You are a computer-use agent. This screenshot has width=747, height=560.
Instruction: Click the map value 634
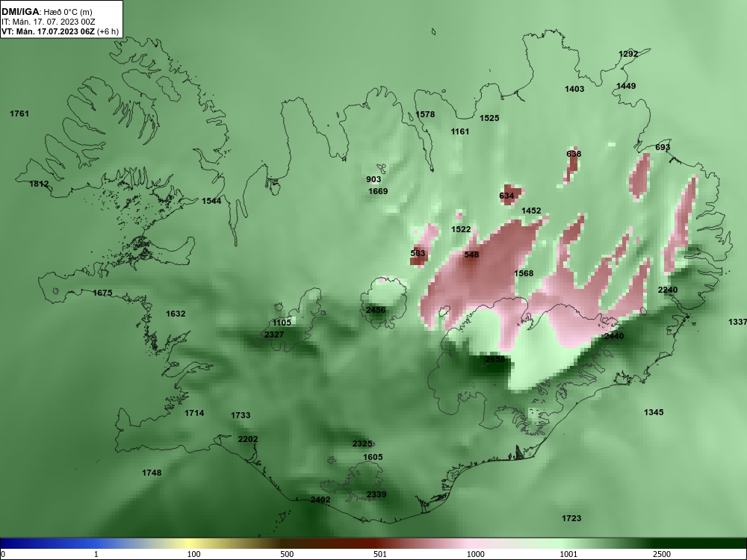(507, 196)
